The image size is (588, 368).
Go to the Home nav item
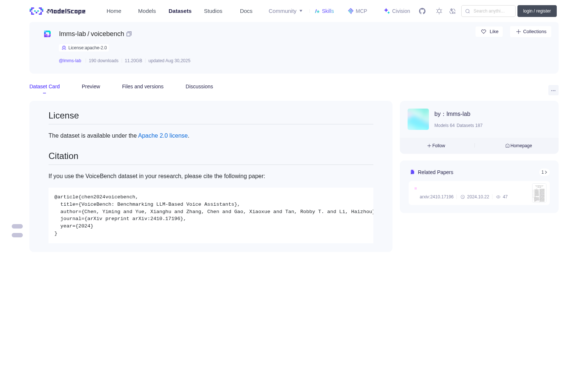[x=114, y=11]
